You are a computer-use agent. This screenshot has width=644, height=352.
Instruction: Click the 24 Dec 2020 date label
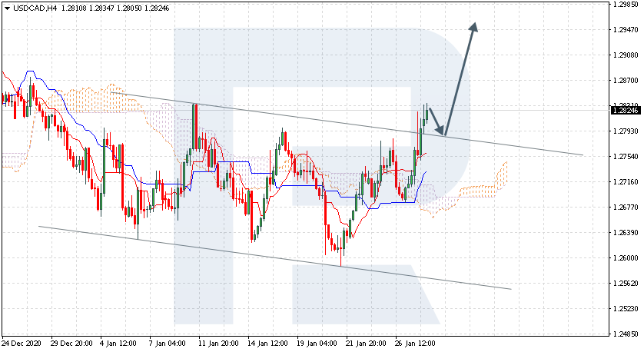coord(22,343)
